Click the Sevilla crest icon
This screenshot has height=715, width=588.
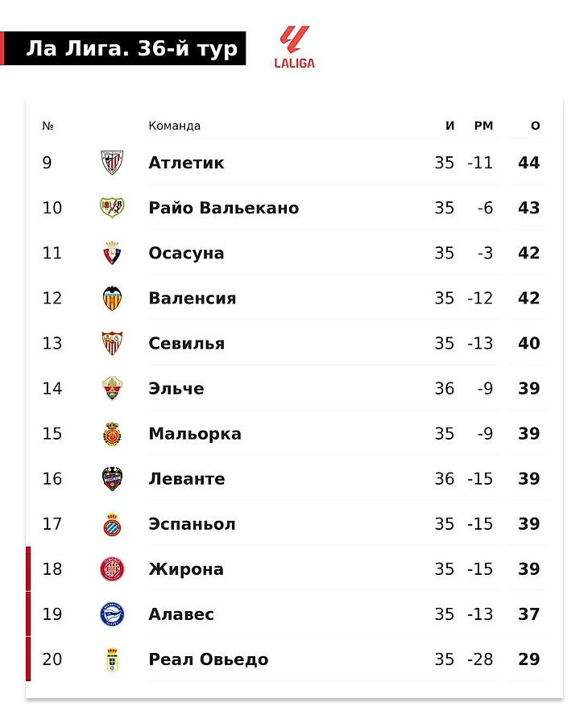pyautogui.click(x=112, y=343)
